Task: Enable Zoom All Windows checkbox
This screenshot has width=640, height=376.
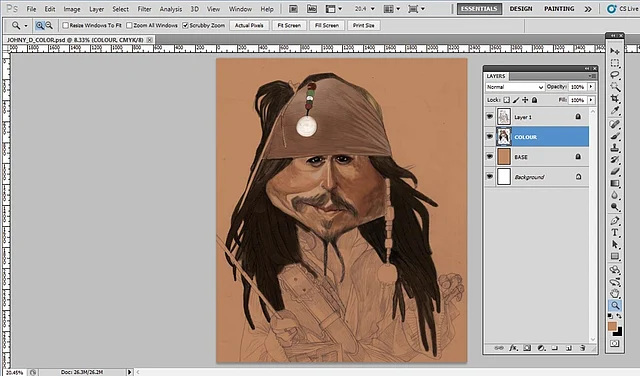Action: click(x=129, y=25)
